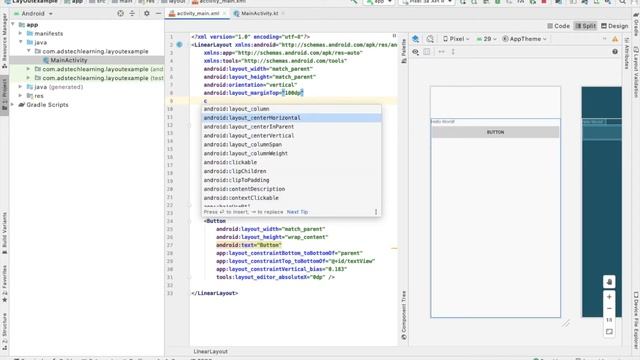Open the Resource Manager tool window
Image resolution: width=640 pixels, height=360 pixels.
4,41
